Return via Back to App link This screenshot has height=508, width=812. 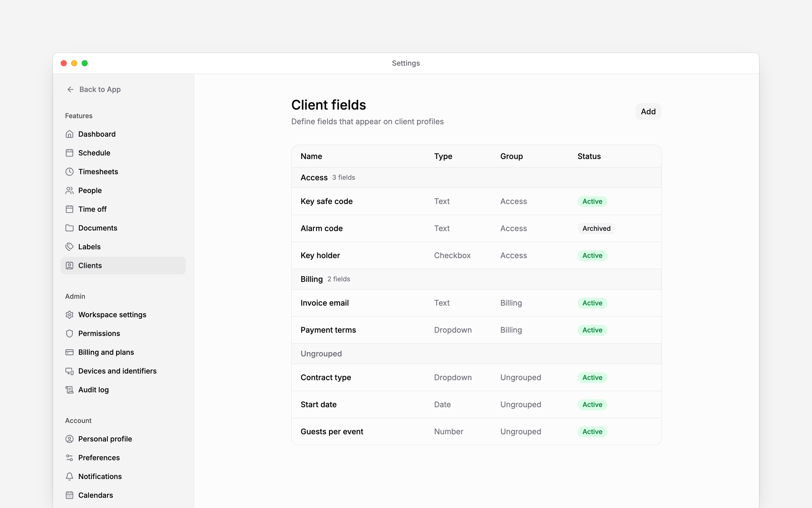pyautogui.click(x=94, y=89)
